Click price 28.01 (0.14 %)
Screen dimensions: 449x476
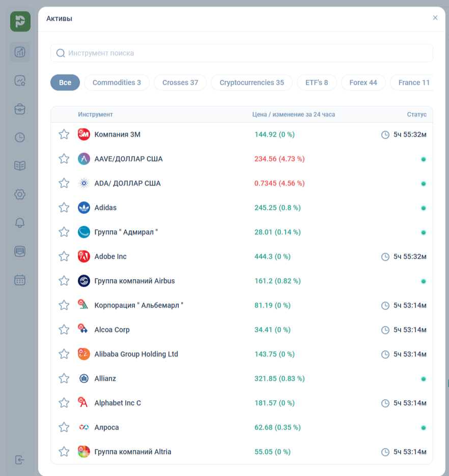click(277, 232)
